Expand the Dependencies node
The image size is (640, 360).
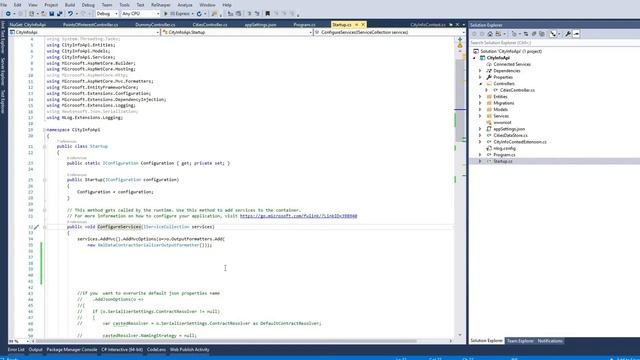click(x=480, y=71)
